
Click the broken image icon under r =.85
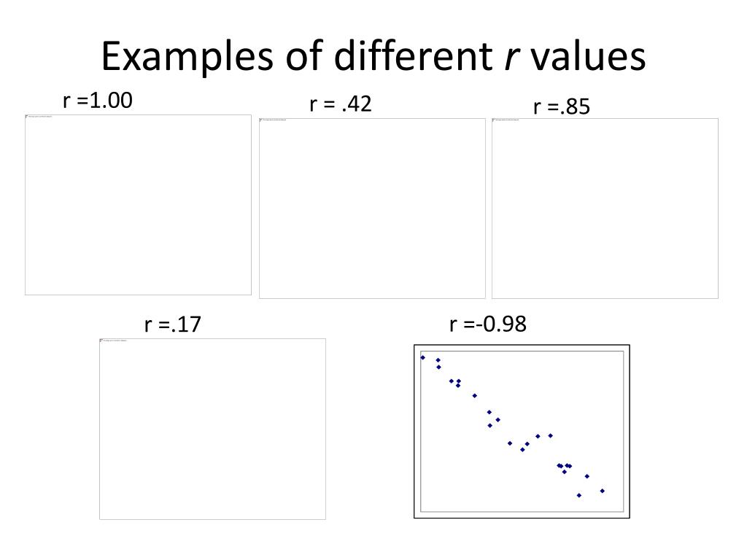tap(494, 120)
